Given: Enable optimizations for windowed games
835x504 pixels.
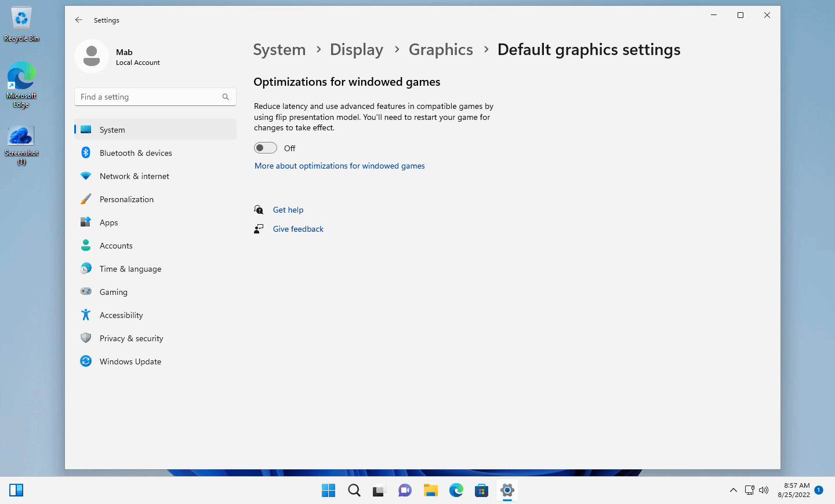Looking at the screenshot, I should pyautogui.click(x=265, y=148).
